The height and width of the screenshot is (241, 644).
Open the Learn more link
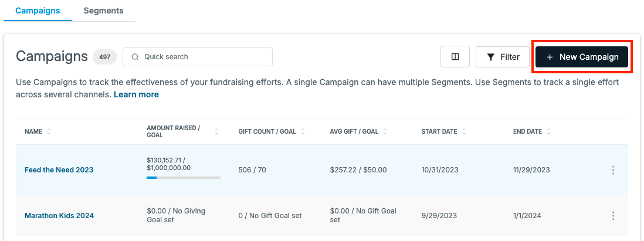click(x=136, y=94)
